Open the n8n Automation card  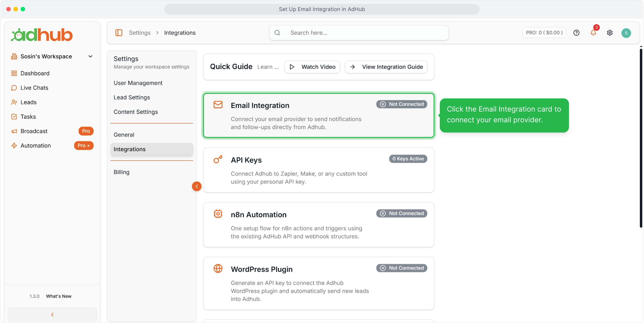point(319,225)
